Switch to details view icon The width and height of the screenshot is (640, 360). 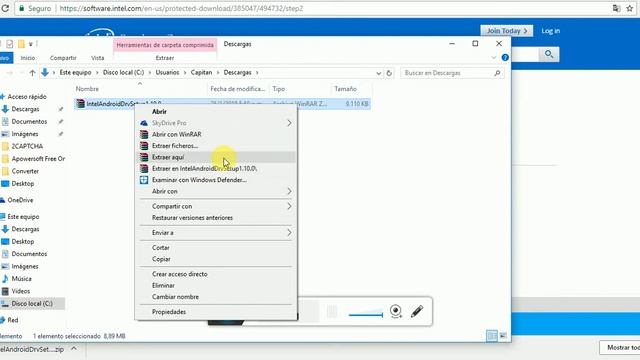[492, 336]
